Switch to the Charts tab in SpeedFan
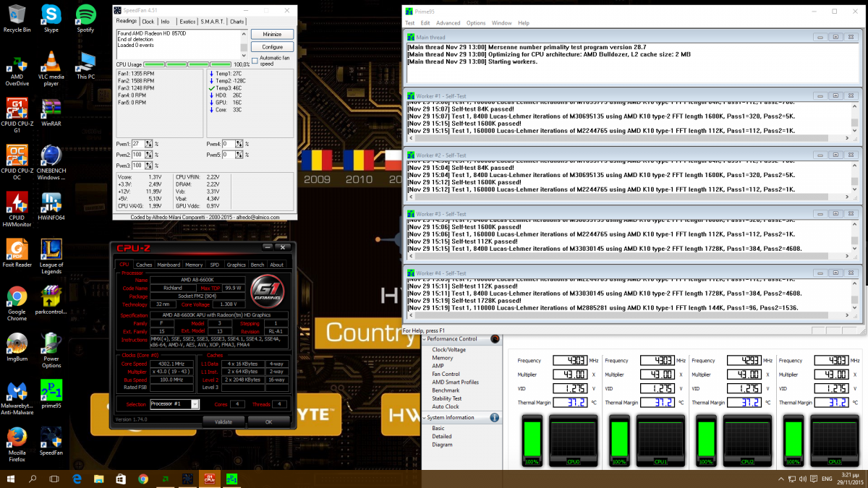 tap(237, 22)
